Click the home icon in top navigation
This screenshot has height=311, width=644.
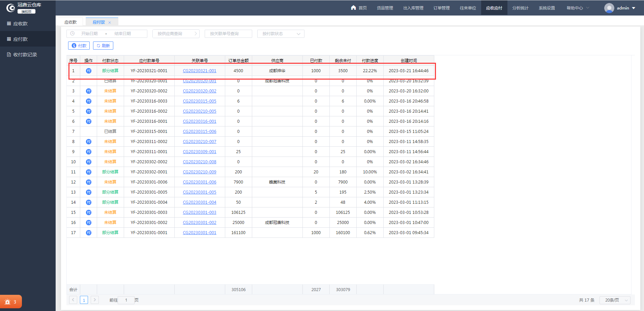(353, 7)
